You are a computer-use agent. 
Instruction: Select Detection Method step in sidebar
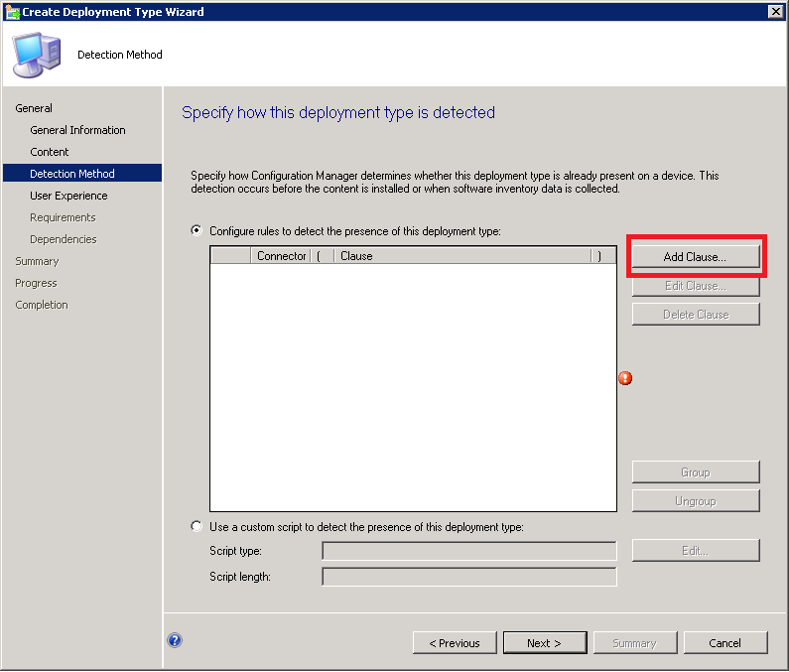[x=82, y=174]
